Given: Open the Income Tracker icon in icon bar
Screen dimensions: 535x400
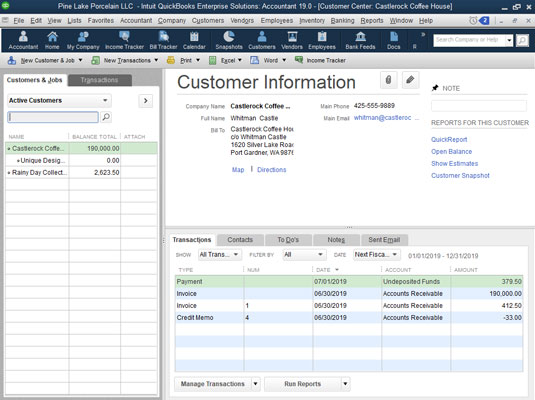Looking at the screenshot, I should pyautogui.click(x=124, y=40).
